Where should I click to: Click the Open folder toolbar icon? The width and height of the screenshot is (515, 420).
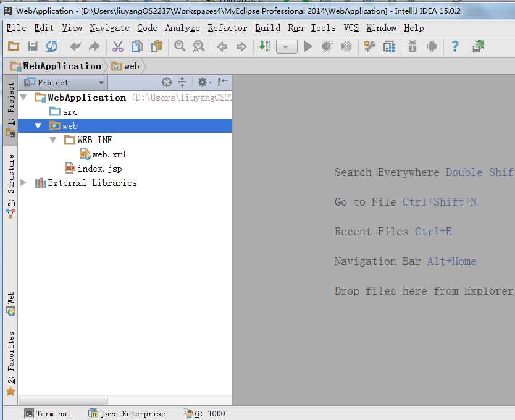14,47
